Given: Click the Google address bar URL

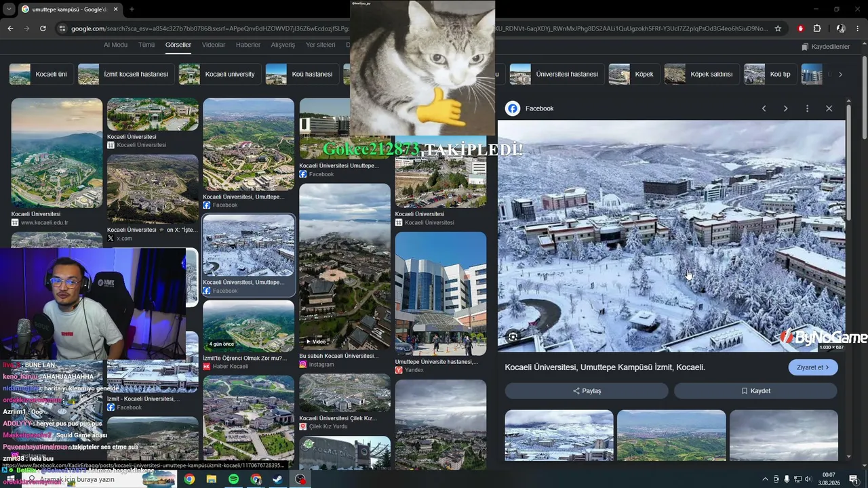Looking at the screenshot, I should pyautogui.click(x=419, y=28).
